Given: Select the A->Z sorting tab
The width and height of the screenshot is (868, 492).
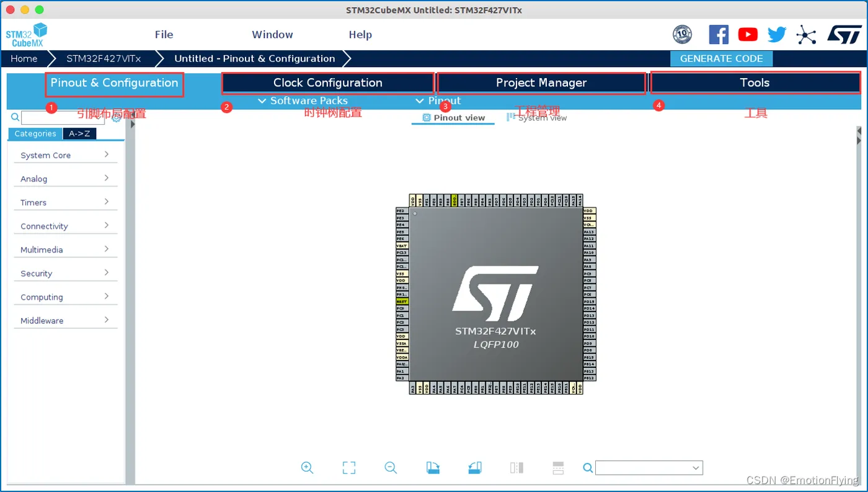Looking at the screenshot, I should click(79, 133).
